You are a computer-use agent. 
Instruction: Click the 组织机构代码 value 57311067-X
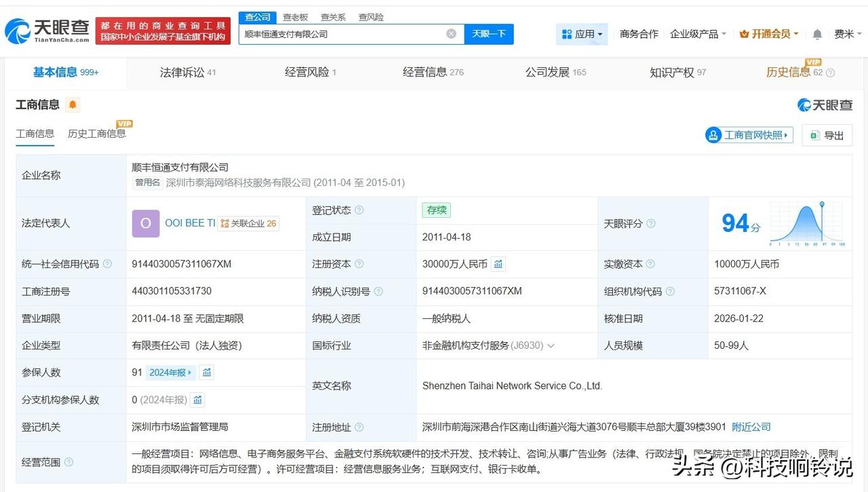click(x=741, y=291)
